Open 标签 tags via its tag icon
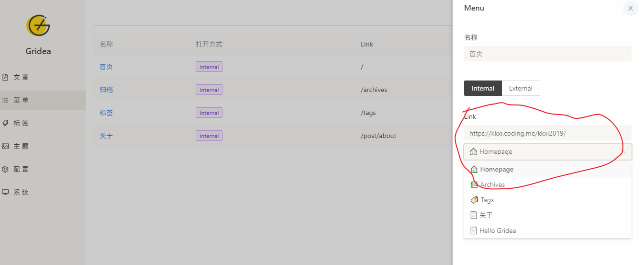Viewport: 644px width, 265px height. (x=5, y=123)
